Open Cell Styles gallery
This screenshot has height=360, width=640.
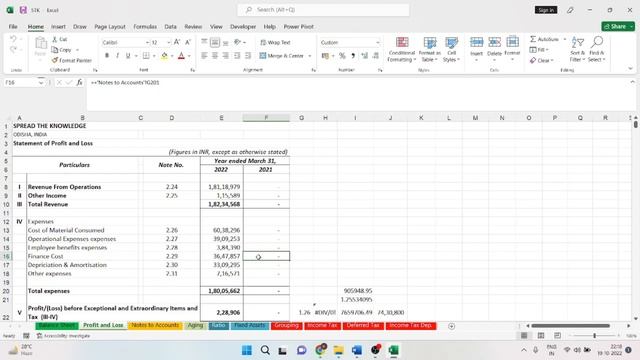click(451, 49)
